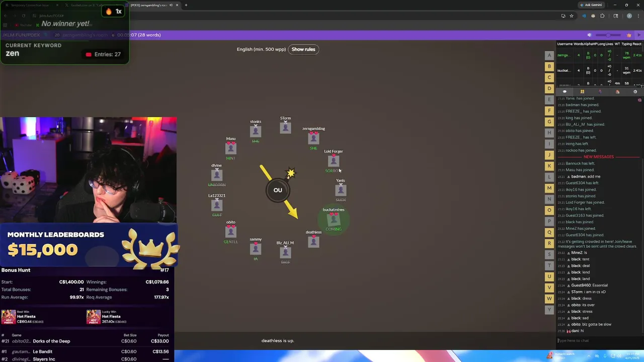Select the obito player avatar
Screen dimensions: 644x362
[231, 232]
